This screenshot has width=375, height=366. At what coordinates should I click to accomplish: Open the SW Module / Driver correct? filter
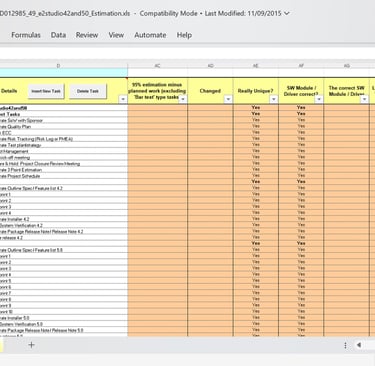tap(319, 99)
